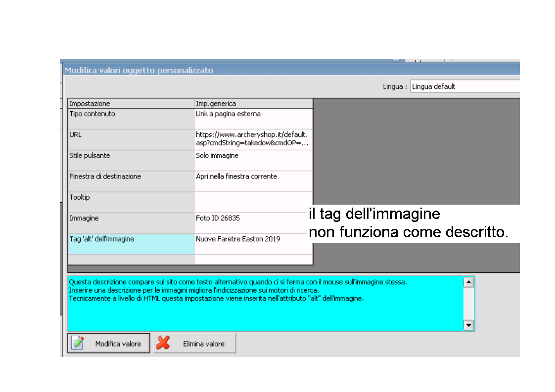
Task: Click the Imp.generica column header
Action: (x=253, y=103)
